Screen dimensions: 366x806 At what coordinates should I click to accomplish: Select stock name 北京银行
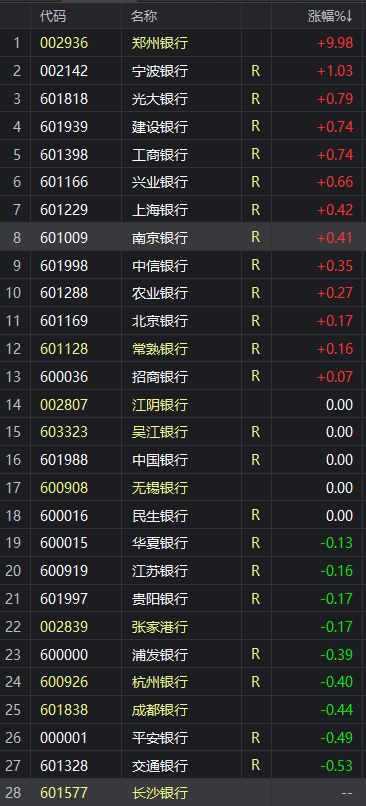click(160, 321)
